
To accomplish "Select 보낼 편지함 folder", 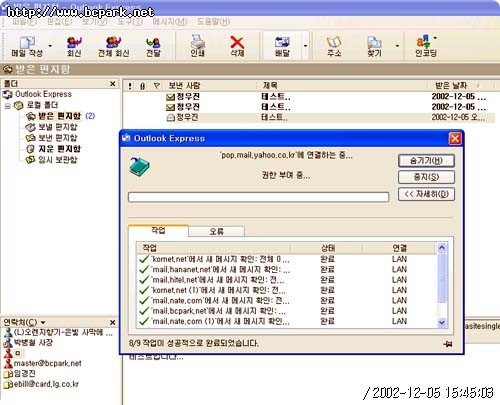I will (57, 127).
